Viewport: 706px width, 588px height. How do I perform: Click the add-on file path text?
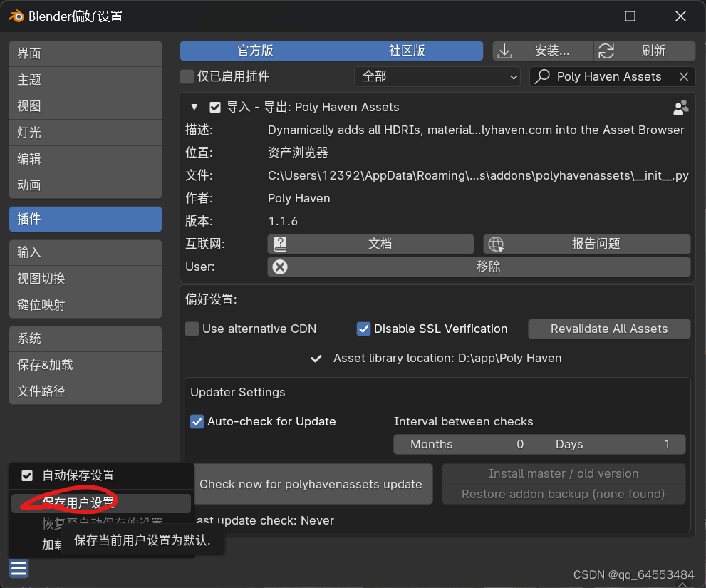point(478,176)
